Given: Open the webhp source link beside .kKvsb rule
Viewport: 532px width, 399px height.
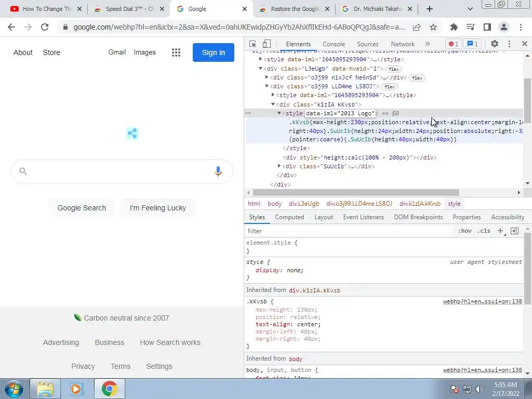Looking at the screenshot, I should 483,301.
